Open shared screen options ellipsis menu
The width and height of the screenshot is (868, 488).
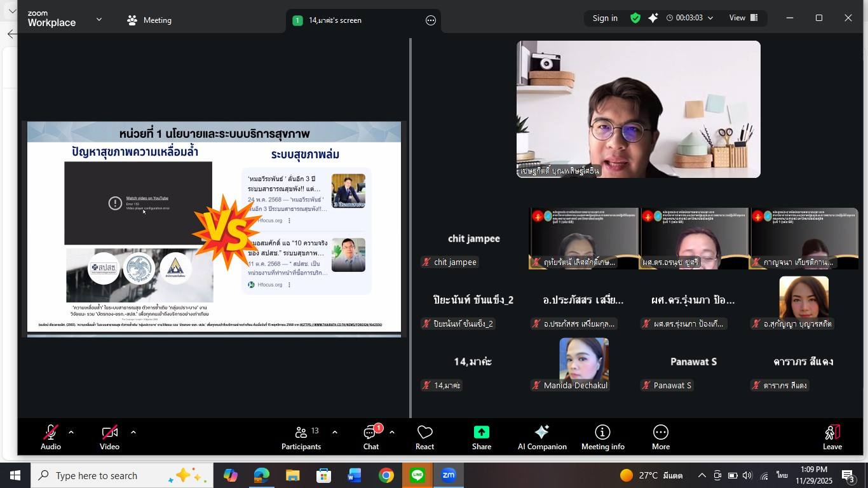430,20
